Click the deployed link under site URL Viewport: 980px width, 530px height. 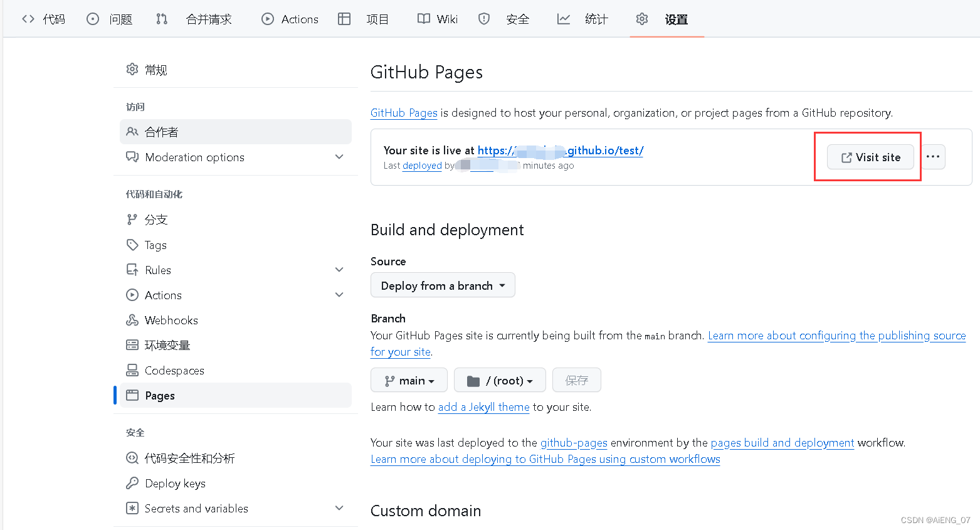tap(422, 166)
